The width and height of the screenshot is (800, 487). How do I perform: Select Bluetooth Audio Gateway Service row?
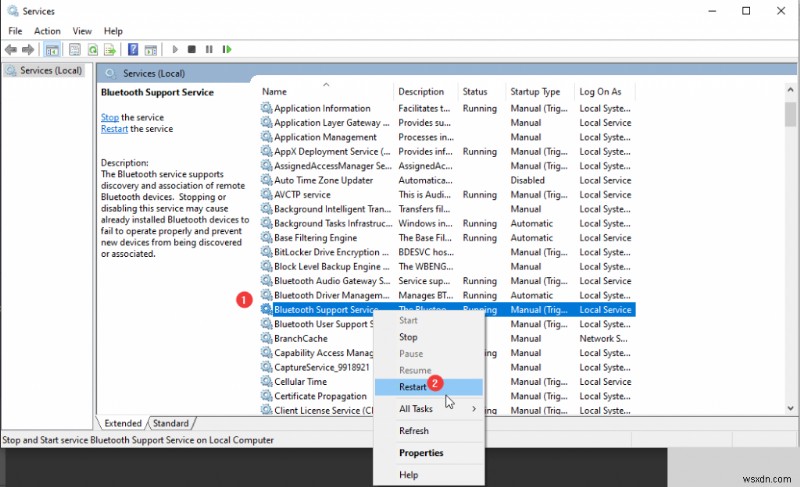(x=447, y=281)
